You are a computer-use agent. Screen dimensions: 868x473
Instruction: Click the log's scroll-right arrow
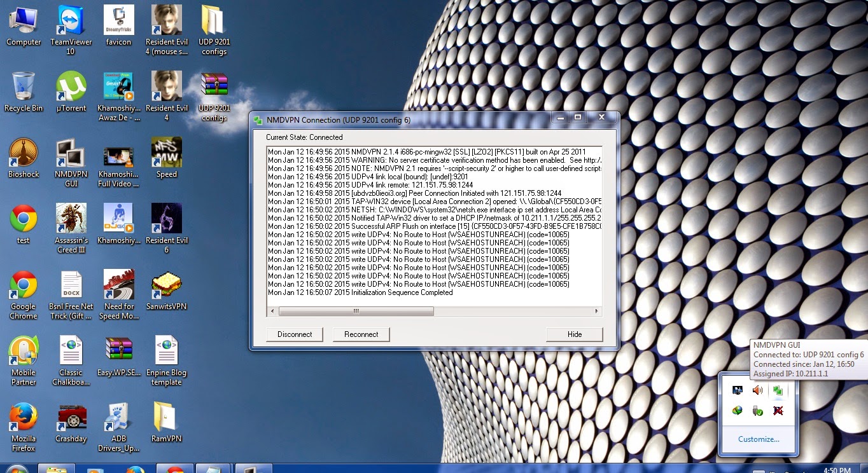tap(597, 312)
